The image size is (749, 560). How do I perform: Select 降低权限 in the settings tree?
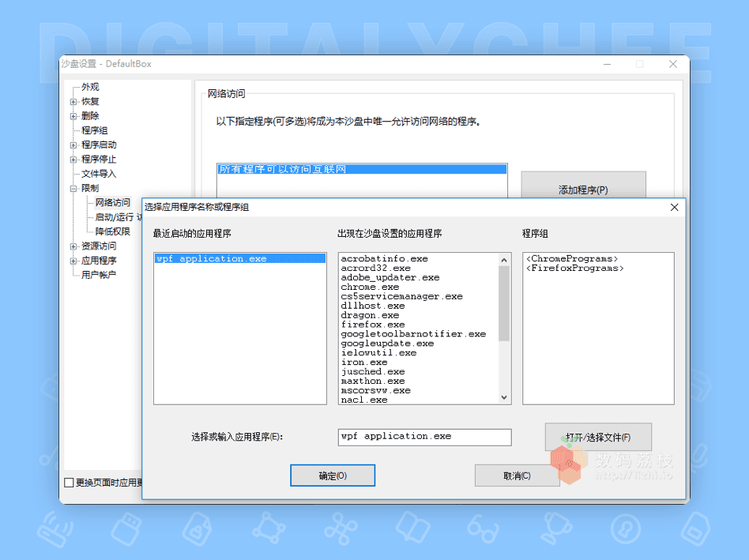(x=113, y=231)
